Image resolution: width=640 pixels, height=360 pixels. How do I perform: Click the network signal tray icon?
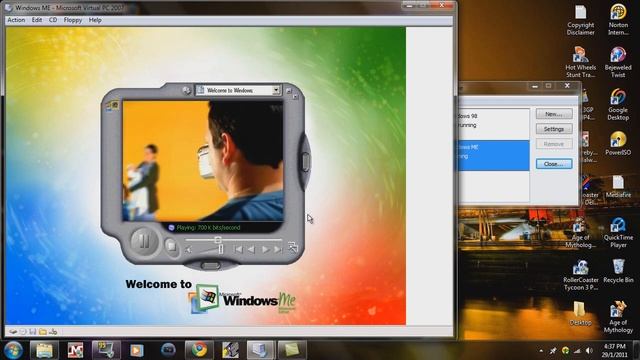coord(577,351)
